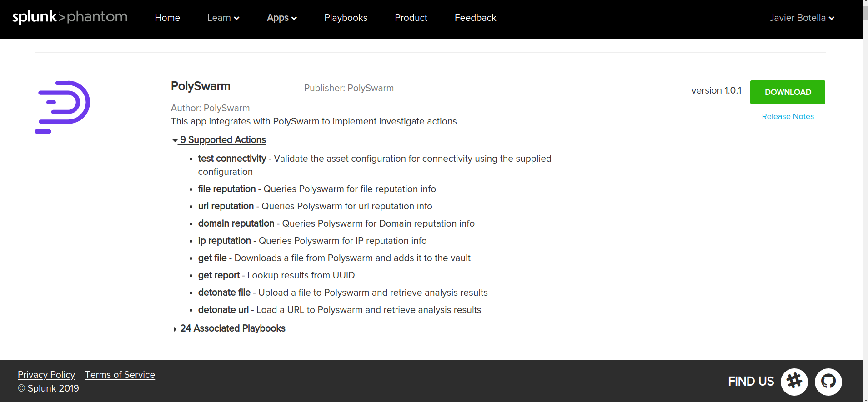868x402 pixels.
Task: Open the Product menu item
Action: [411, 18]
